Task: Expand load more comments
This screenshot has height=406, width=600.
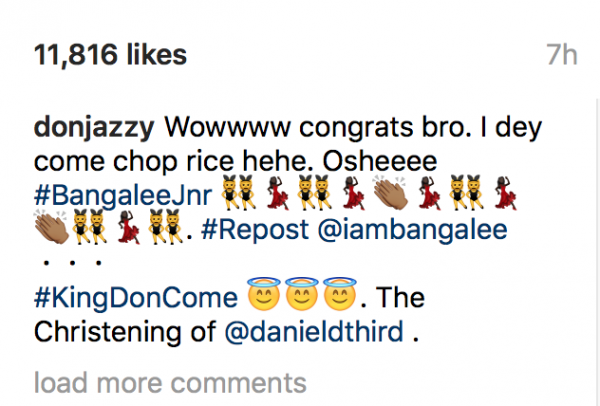Action: (x=170, y=382)
